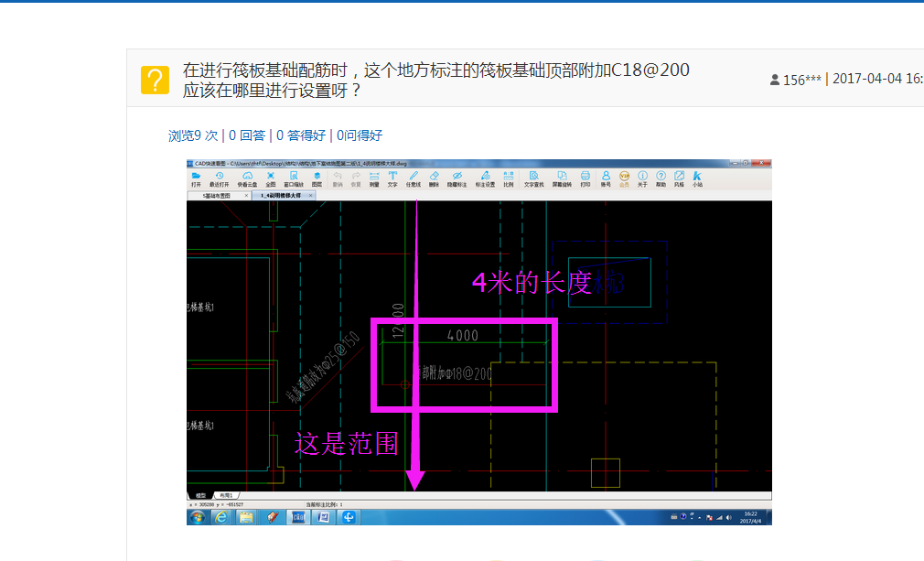The height and width of the screenshot is (561, 924).
Task: Open the Layers (图层) tool
Action: 317,179
